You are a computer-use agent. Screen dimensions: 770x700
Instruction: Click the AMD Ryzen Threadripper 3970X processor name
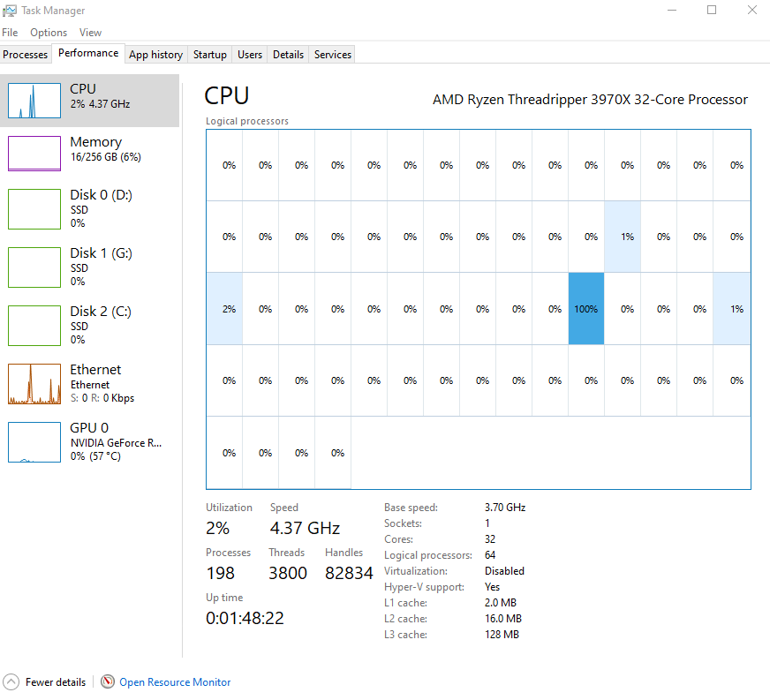590,100
